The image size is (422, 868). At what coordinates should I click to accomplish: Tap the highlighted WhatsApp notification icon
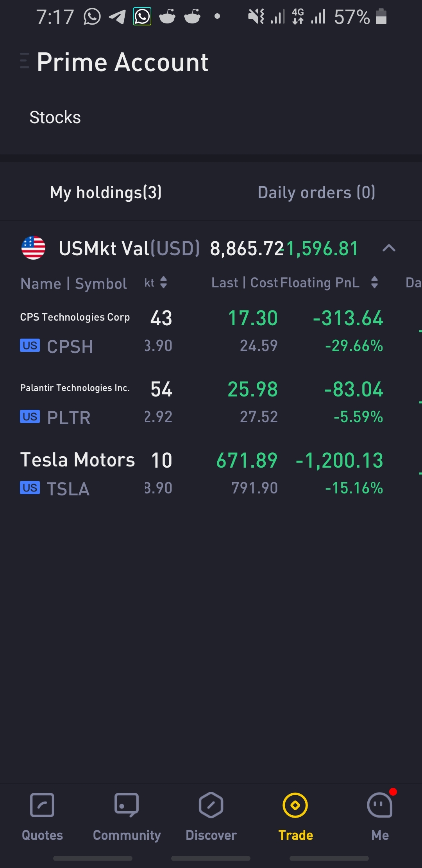142,17
